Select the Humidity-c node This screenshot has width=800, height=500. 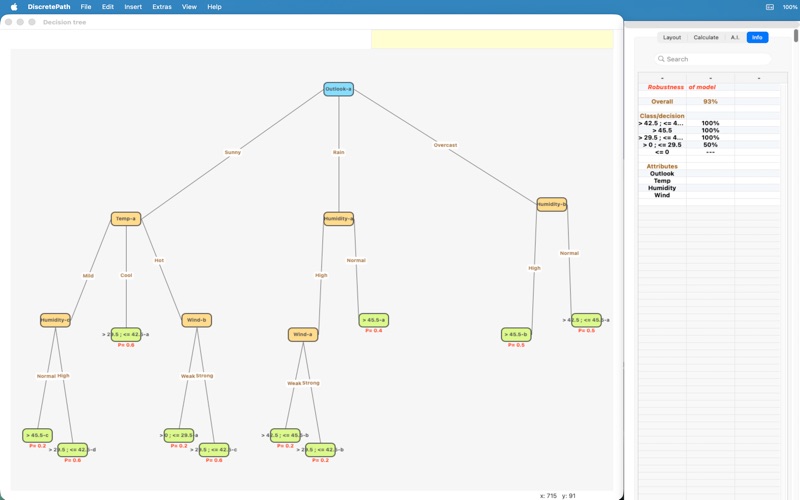point(55,320)
